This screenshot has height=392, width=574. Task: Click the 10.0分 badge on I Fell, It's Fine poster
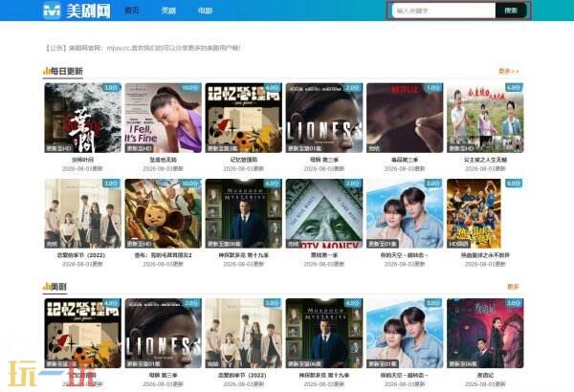click(x=190, y=88)
